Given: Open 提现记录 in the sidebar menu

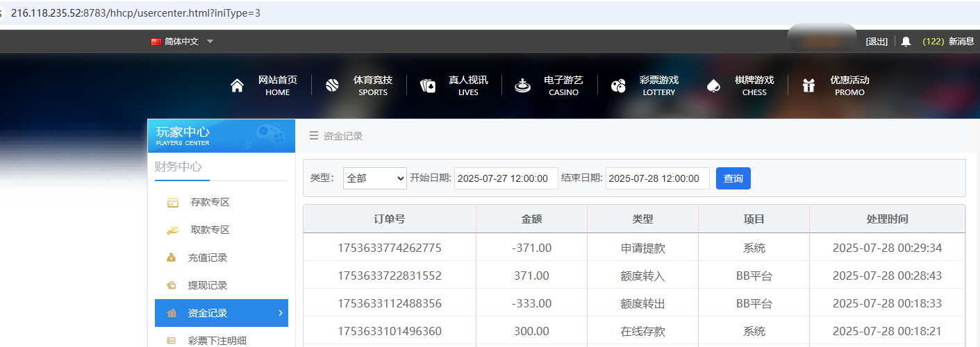Looking at the screenshot, I should tap(207, 285).
